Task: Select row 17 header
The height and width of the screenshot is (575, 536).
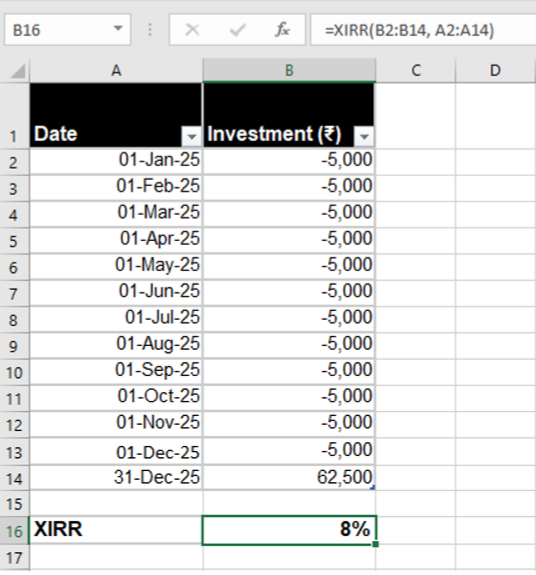Action: [14, 557]
